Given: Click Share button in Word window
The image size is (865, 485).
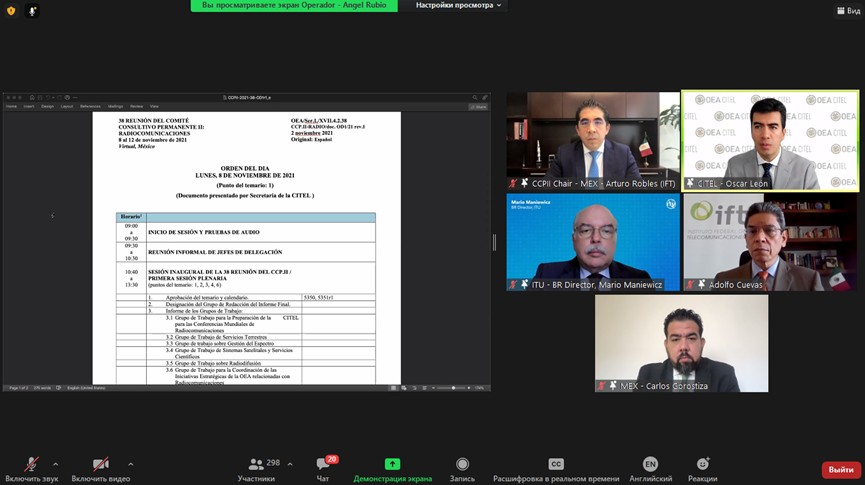Looking at the screenshot, I should tap(479, 106).
